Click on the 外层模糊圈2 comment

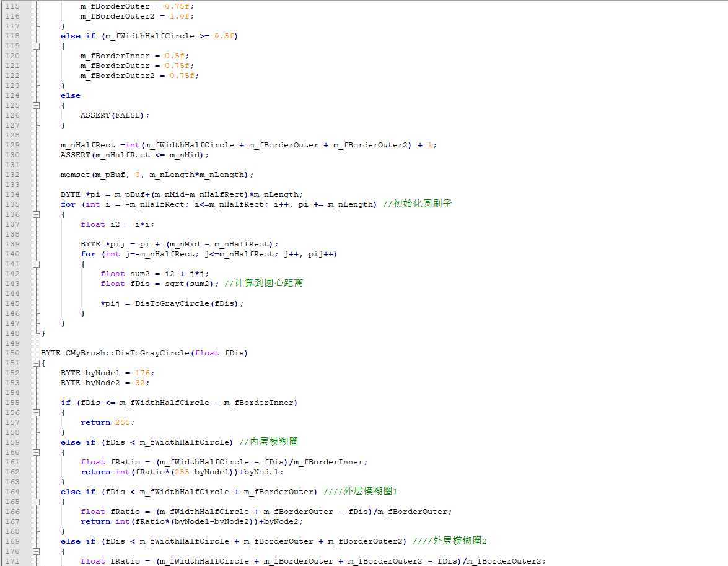pyautogui.click(x=449, y=541)
